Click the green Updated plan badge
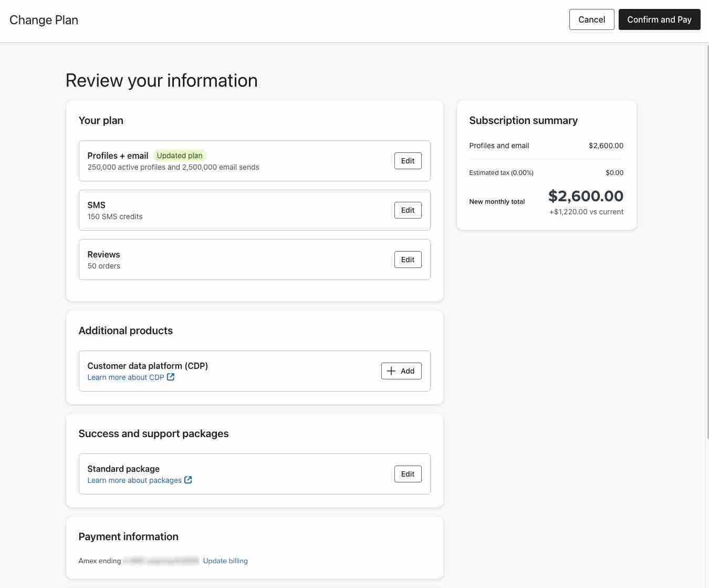 pyautogui.click(x=180, y=156)
